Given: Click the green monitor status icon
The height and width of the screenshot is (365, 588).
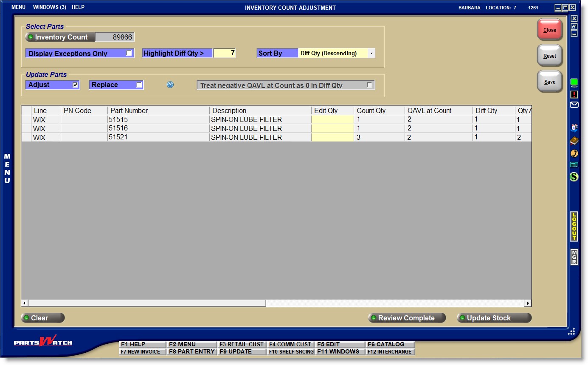Looking at the screenshot, I should [x=574, y=82].
